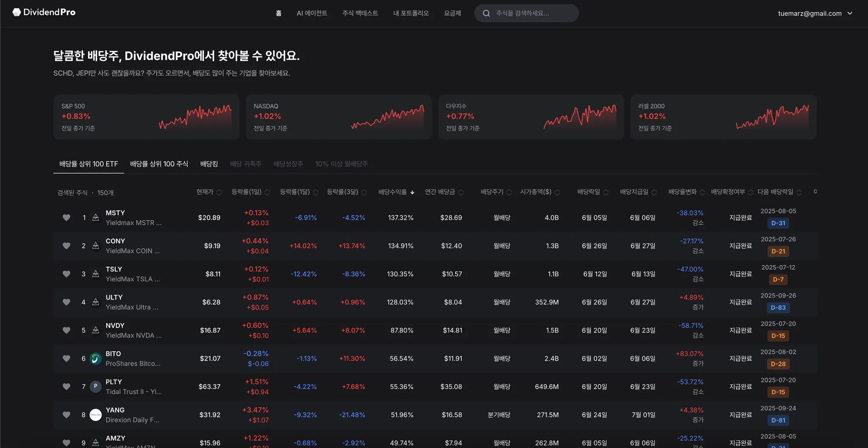Open the tuemarz@gmail.com account dropdown
The height and width of the screenshot is (448, 868).
pyautogui.click(x=815, y=14)
